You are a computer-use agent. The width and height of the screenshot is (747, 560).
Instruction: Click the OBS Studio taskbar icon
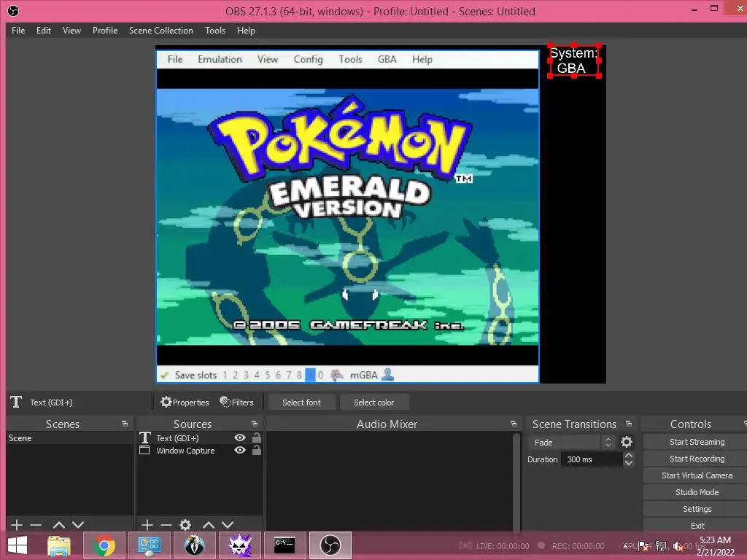pos(330,545)
